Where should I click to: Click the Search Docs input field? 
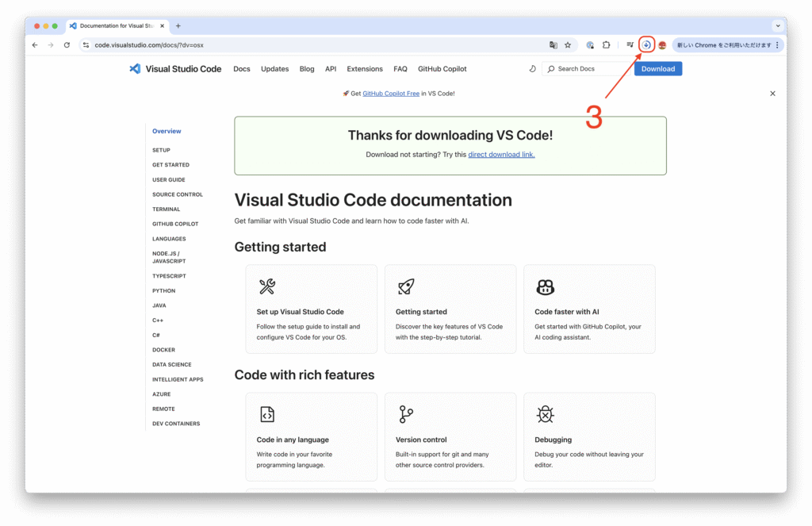coord(588,69)
